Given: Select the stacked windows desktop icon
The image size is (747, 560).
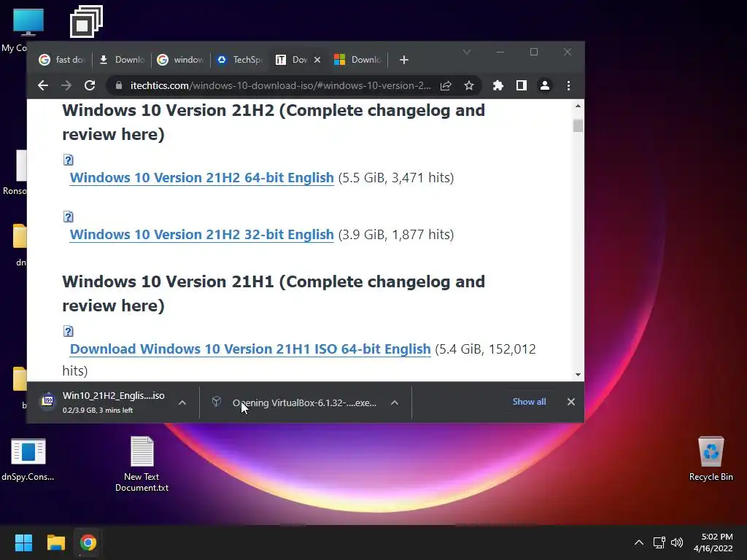Looking at the screenshot, I should pyautogui.click(x=86, y=22).
